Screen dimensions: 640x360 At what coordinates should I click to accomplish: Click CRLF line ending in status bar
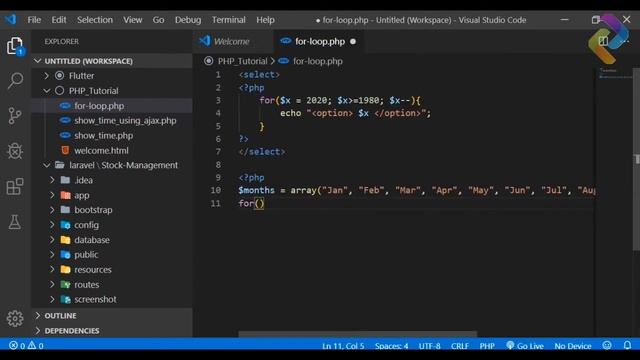pyautogui.click(x=460, y=346)
